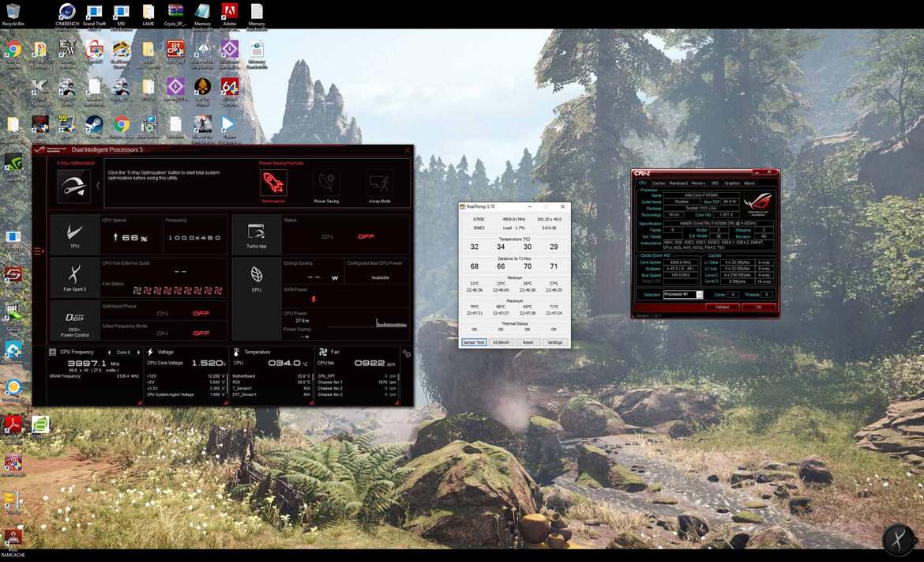The width and height of the screenshot is (924, 562).
Task: Set Turbo App status to OFF
Action: click(366, 236)
